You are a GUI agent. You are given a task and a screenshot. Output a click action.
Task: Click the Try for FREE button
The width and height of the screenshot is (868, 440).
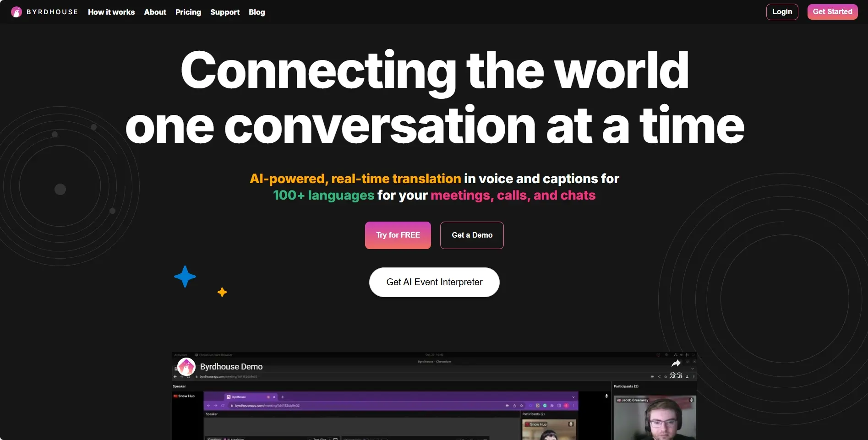coord(398,235)
